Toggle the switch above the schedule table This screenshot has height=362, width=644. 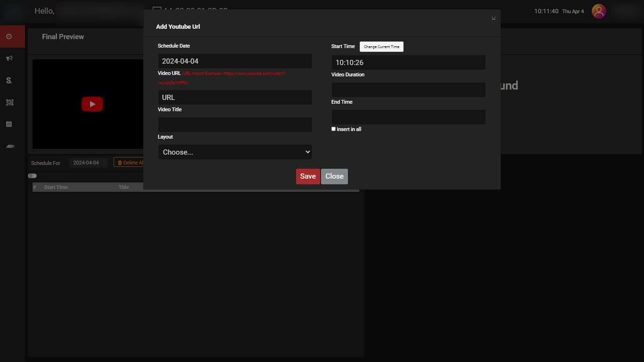click(x=32, y=176)
